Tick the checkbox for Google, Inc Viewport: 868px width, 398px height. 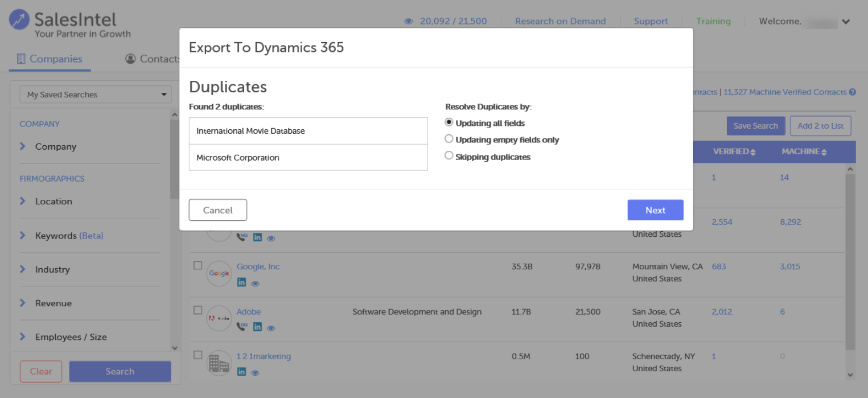tap(198, 265)
